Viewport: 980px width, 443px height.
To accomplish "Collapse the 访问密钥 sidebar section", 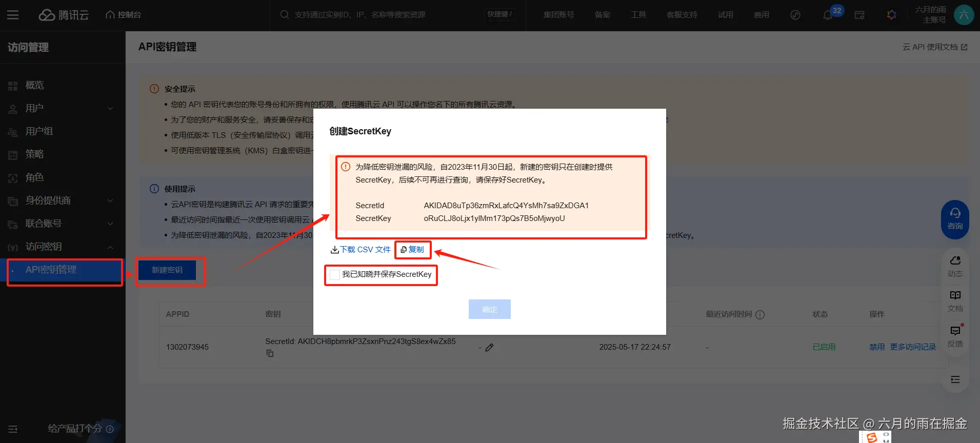I will coord(63,247).
